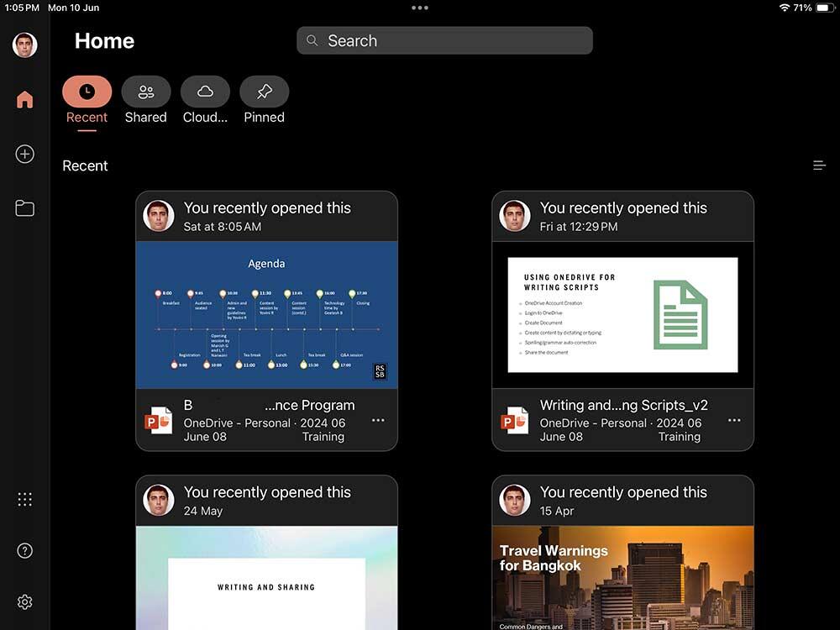The height and width of the screenshot is (630, 840).
Task: Switch to the Shared tab
Action: (x=145, y=101)
